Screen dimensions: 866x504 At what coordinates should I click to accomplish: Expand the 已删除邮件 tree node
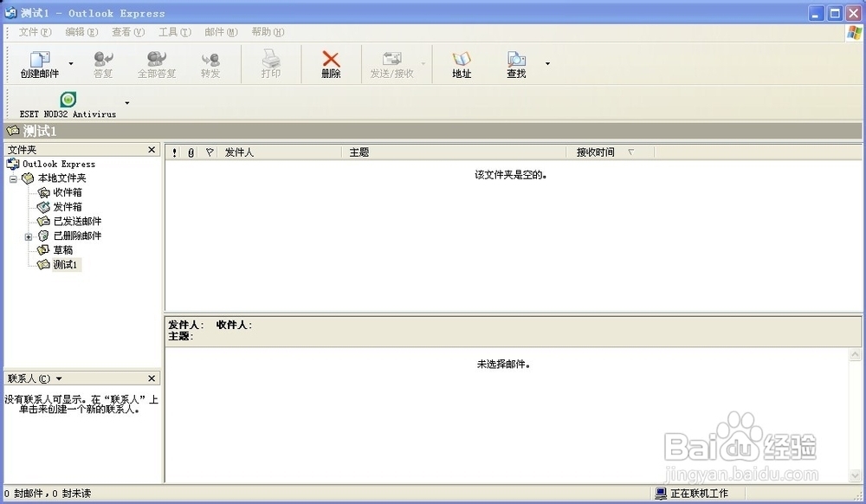(28, 236)
